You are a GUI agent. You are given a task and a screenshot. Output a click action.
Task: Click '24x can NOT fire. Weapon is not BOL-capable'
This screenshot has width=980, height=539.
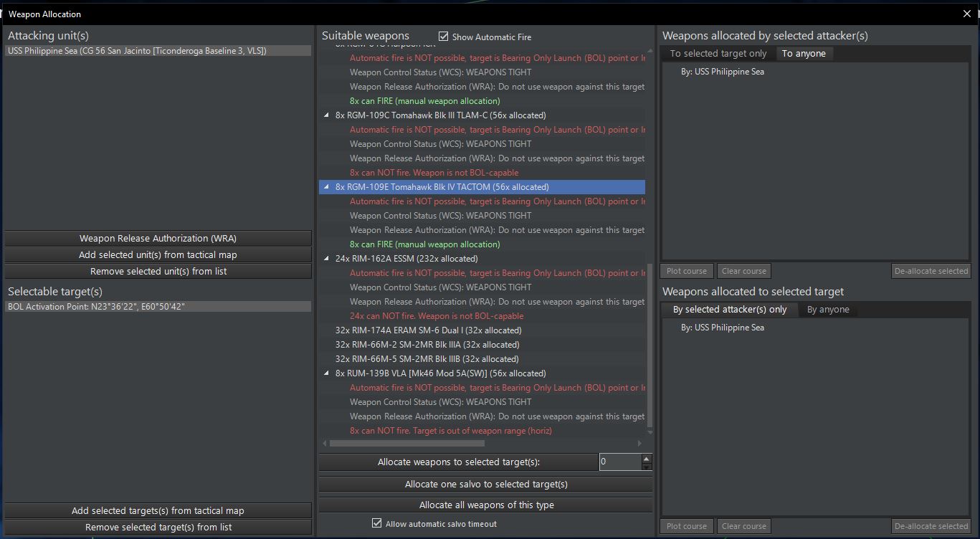[x=437, y=316]
